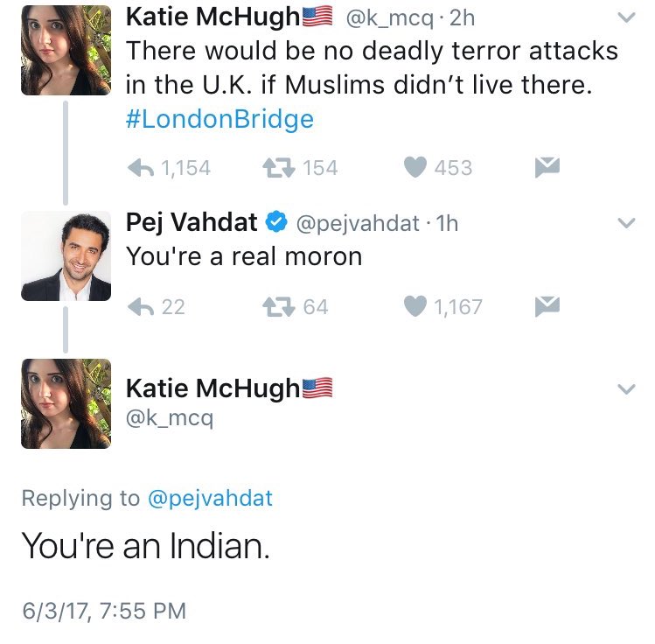Like Pej Vahdat's tweet
This screenshot has width=655, height=644.
(415, 306)
